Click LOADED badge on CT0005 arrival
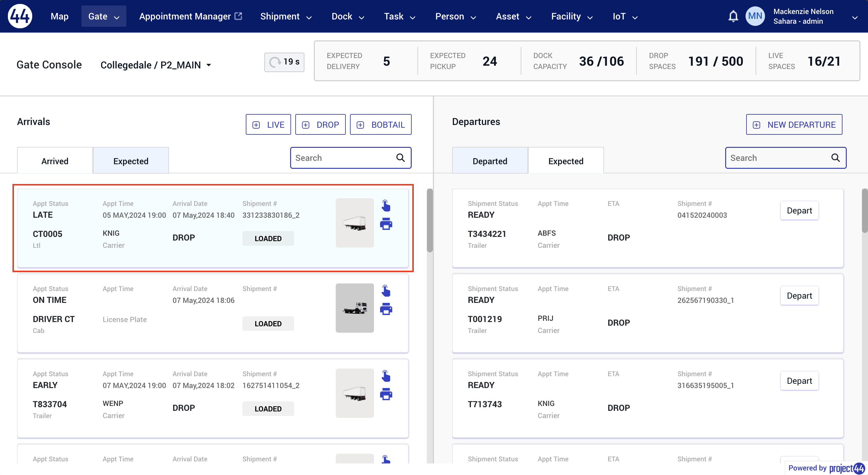Screen dimensions: 868x475 pos(268,238)
